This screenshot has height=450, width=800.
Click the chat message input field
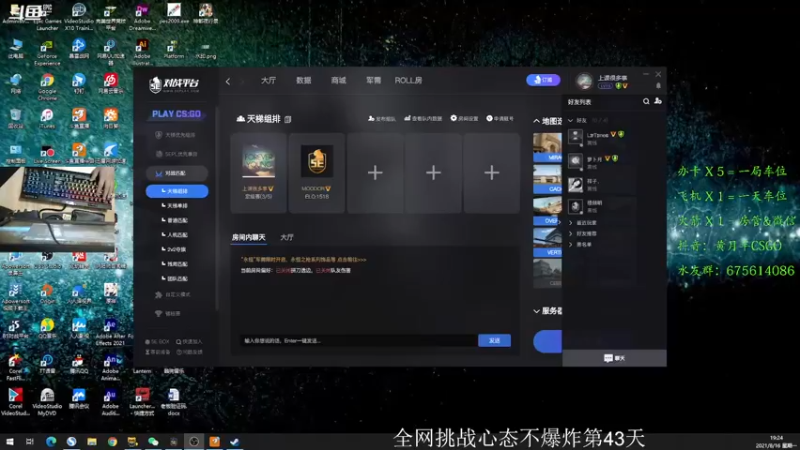pyautogui.click(x=359, y=341)
